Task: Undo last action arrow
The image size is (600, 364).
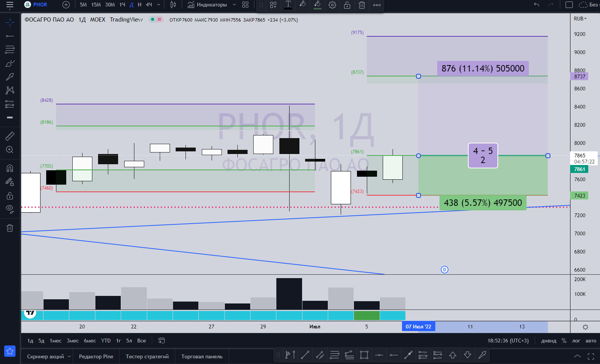Action: point(536,5)
